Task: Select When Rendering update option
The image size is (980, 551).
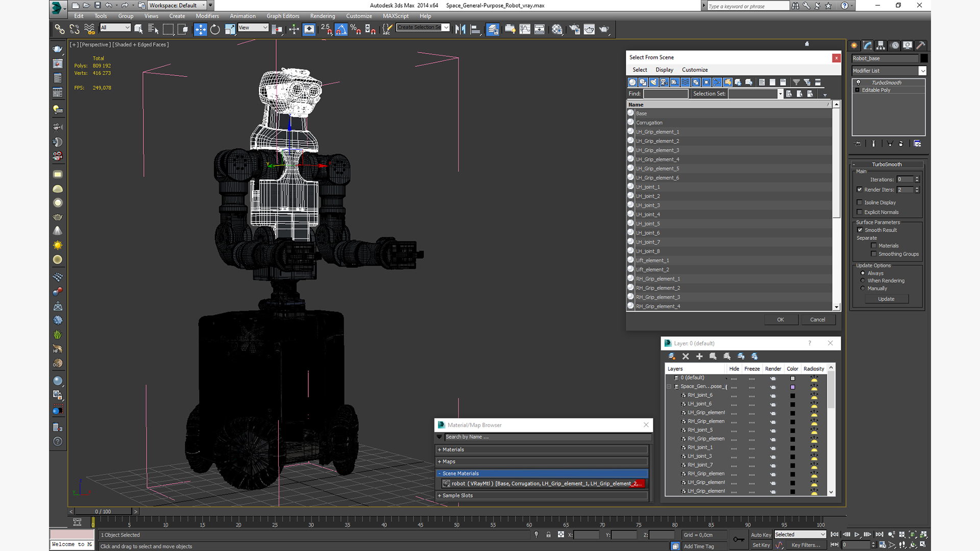Action: (x=863, y=281)
